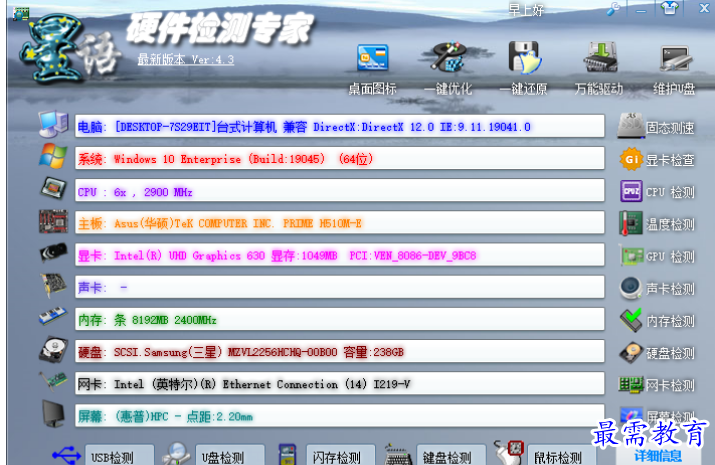Click the green check icon for 内存检测
The image size is (715, 465).
(631, 320)
